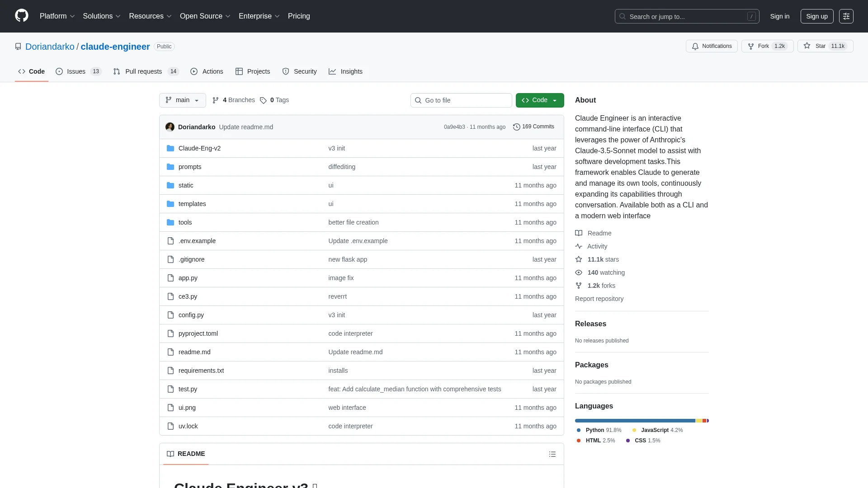Click the Notifications bell button
Viewport: 868px width, 488px height.
tap(712, 46)
